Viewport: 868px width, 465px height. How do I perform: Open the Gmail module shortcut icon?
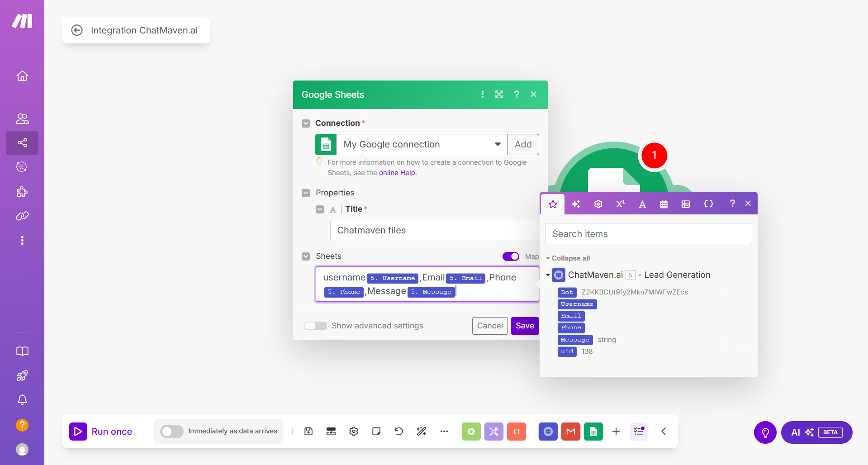570,432
